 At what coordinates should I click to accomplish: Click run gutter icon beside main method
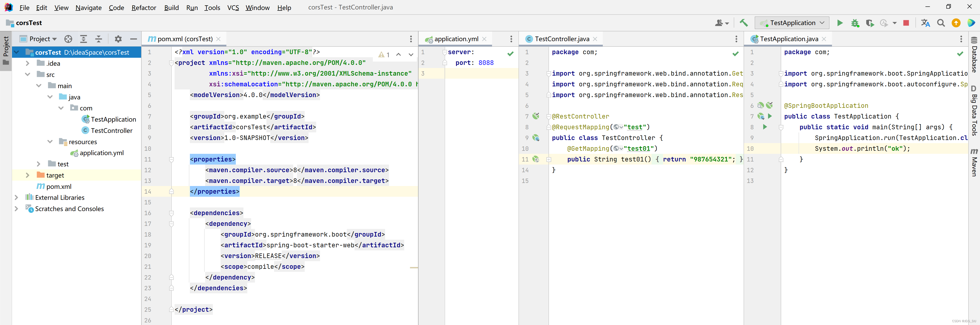[765, 127]
